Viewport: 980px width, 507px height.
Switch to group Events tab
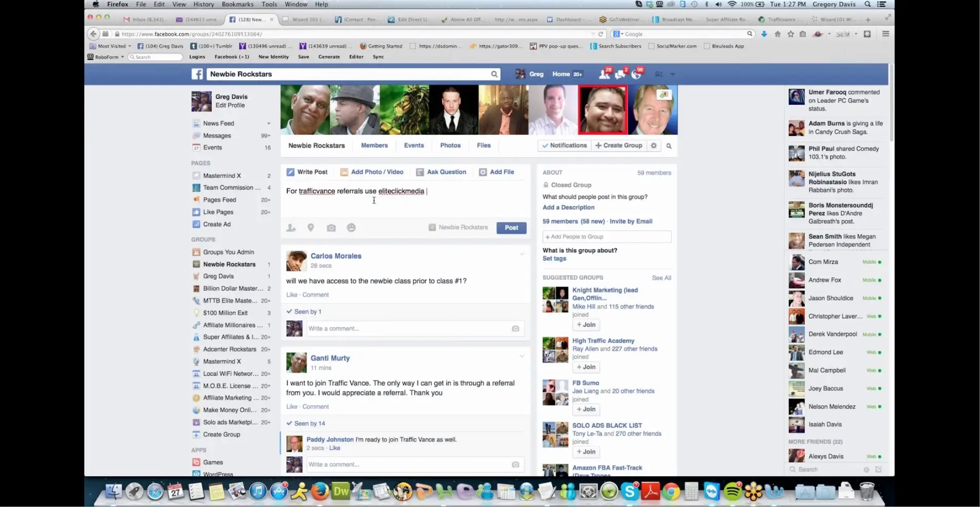414,146
